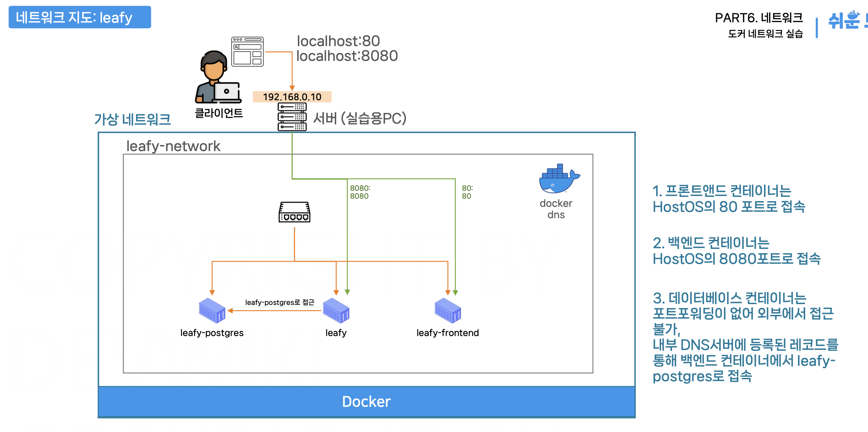Click the 'localhost:80' text
The image size is (868, 432).
click(x=338, y=41)
